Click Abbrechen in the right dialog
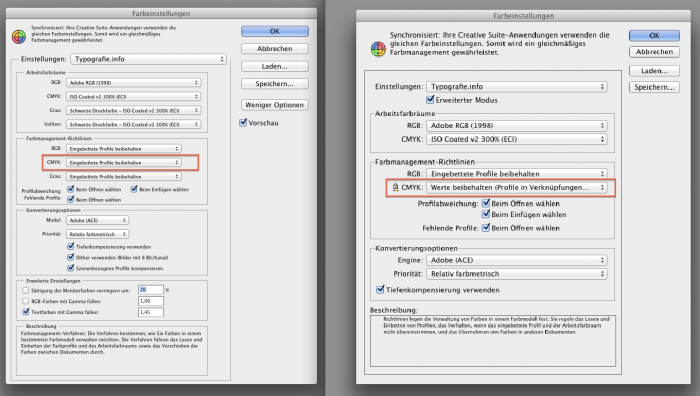This screenshot has height=396, width=700. pos(654,52)
